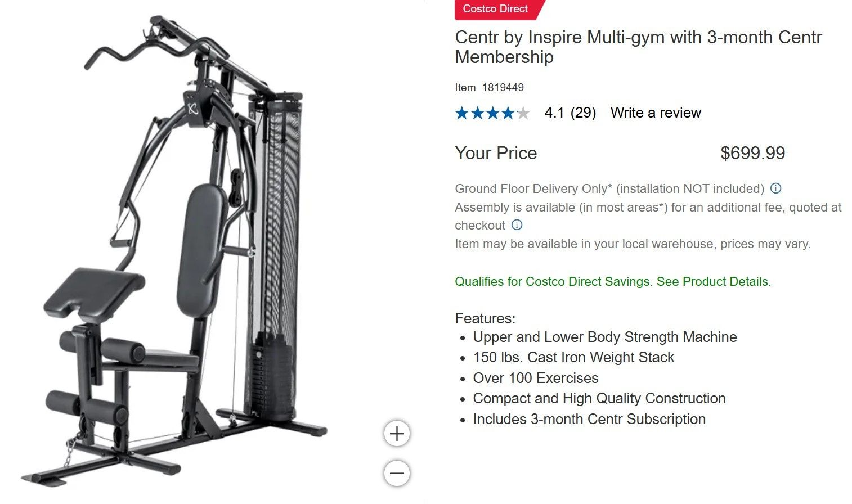
Task: Click the grey fifth rating star
Action: coord(523,113)
